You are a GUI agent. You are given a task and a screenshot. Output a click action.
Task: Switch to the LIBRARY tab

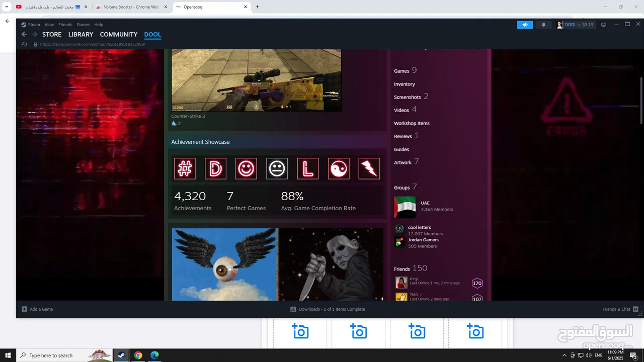click(80, 34)
